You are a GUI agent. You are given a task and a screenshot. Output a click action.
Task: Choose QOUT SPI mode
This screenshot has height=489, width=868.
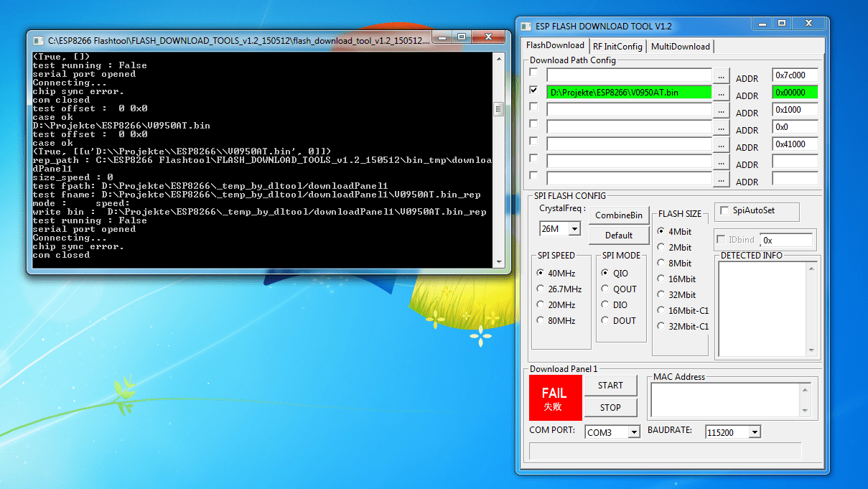point(605,289)
